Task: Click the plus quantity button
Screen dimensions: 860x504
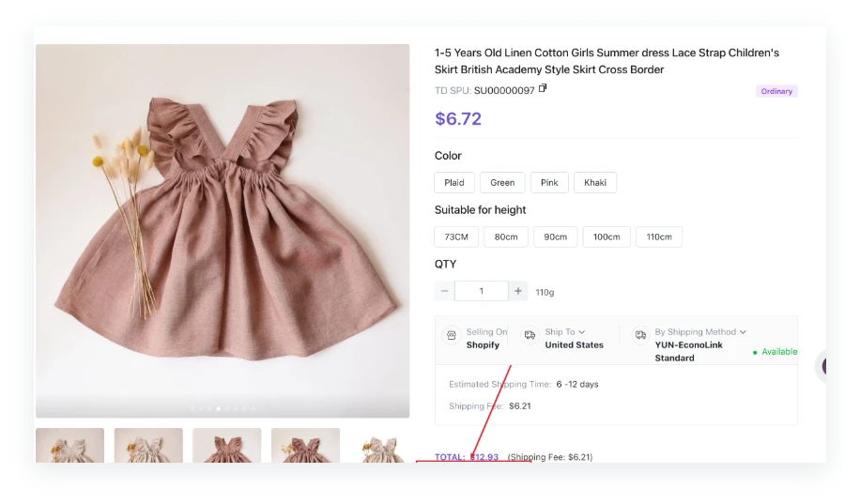Action: pos(518,291)
